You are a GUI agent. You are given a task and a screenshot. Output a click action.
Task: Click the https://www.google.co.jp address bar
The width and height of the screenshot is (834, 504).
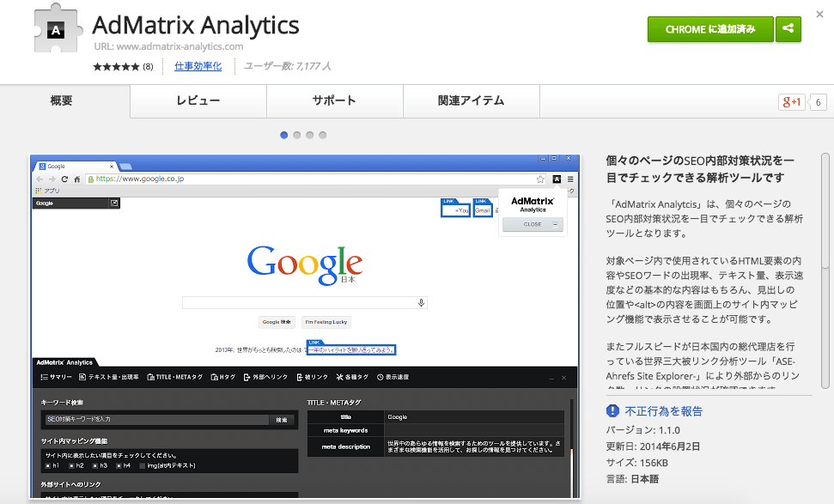pos(316,179)
